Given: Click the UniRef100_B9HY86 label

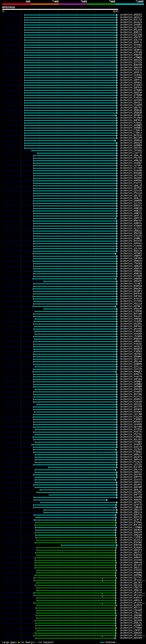Looking at the screenshot, I should click(x=131, y=545).
